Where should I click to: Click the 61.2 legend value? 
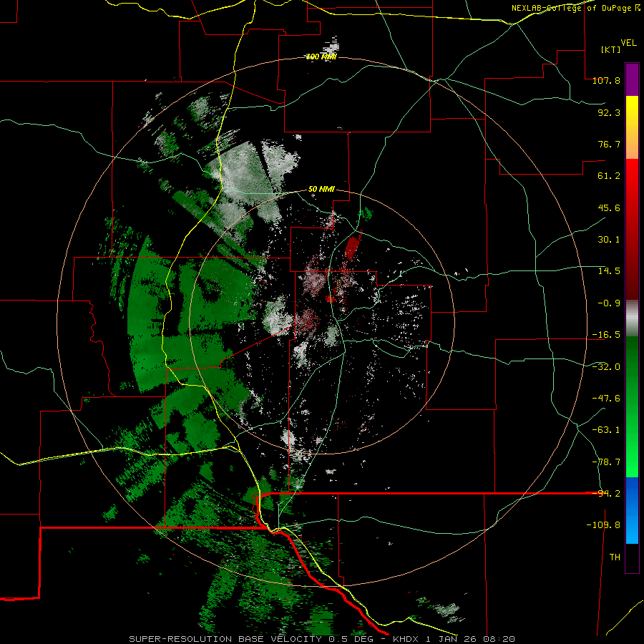click(609, 176)
